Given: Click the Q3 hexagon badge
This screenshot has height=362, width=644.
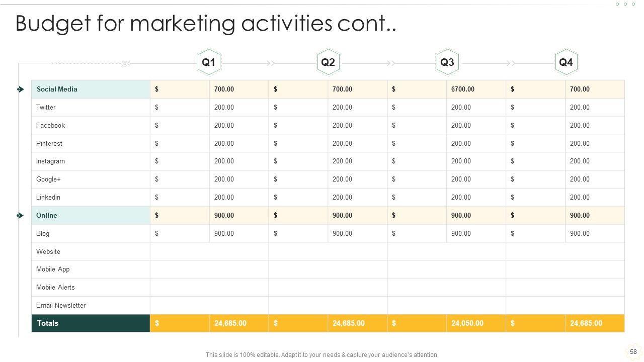Looking at the screenshot, I should click(447, 62).
